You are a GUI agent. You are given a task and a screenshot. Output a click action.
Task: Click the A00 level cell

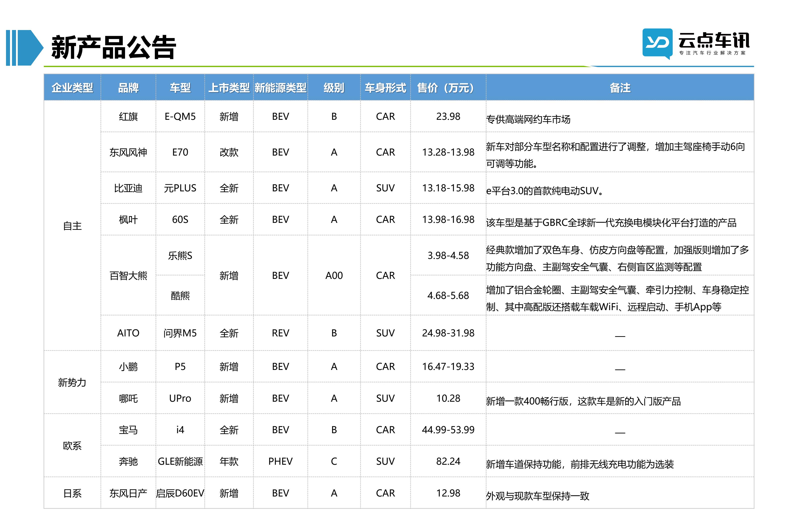coord(334,275)
